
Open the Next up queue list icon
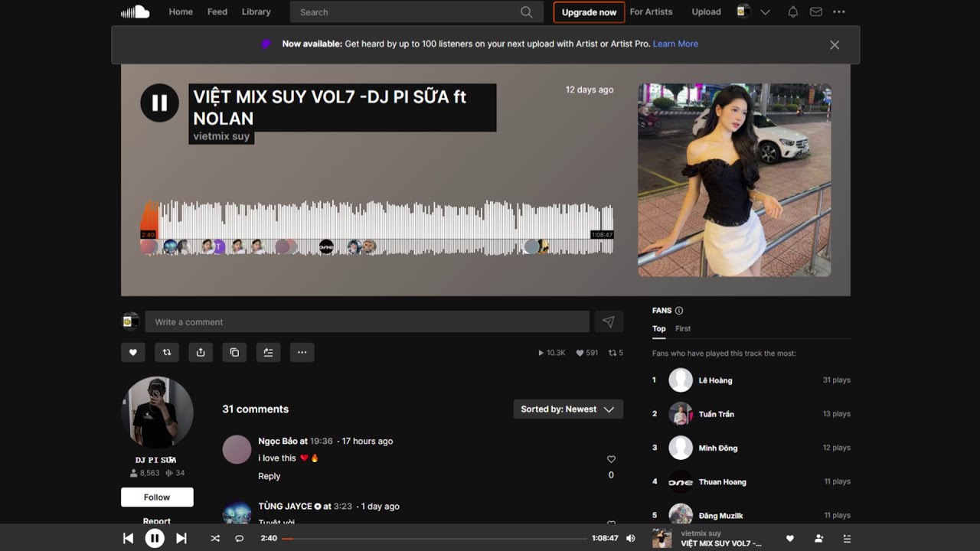coord(847,538)
